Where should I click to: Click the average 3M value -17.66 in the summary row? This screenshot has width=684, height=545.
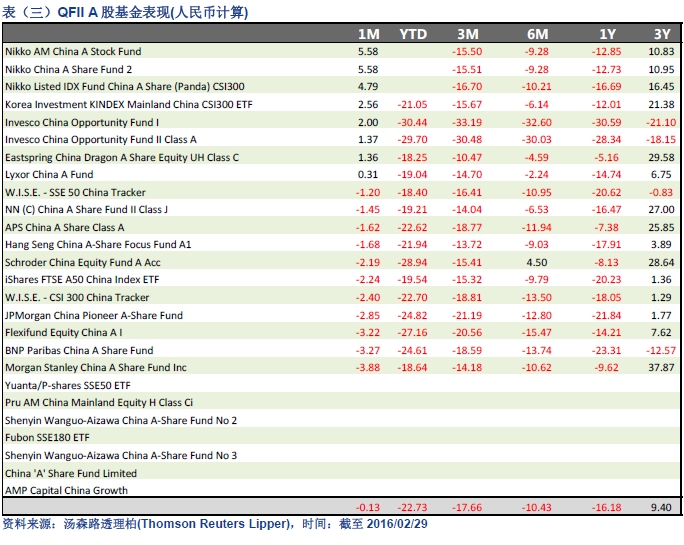pyautogui.click(x=467, y=507)
